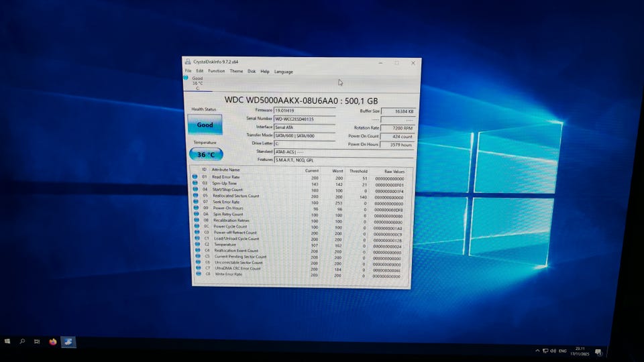The image size is (644, 362).
Task: Click the Threshold column header
Action: click(358, 171)
